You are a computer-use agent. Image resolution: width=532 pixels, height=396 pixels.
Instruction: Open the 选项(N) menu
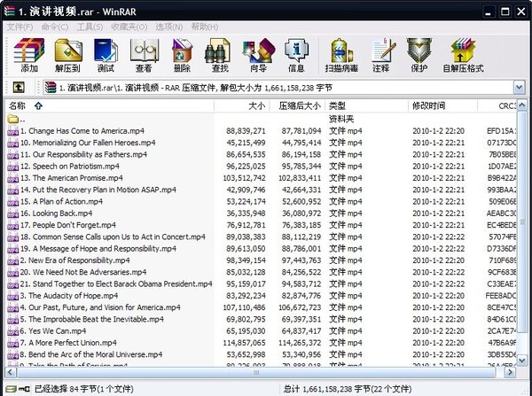pos(169,27)
